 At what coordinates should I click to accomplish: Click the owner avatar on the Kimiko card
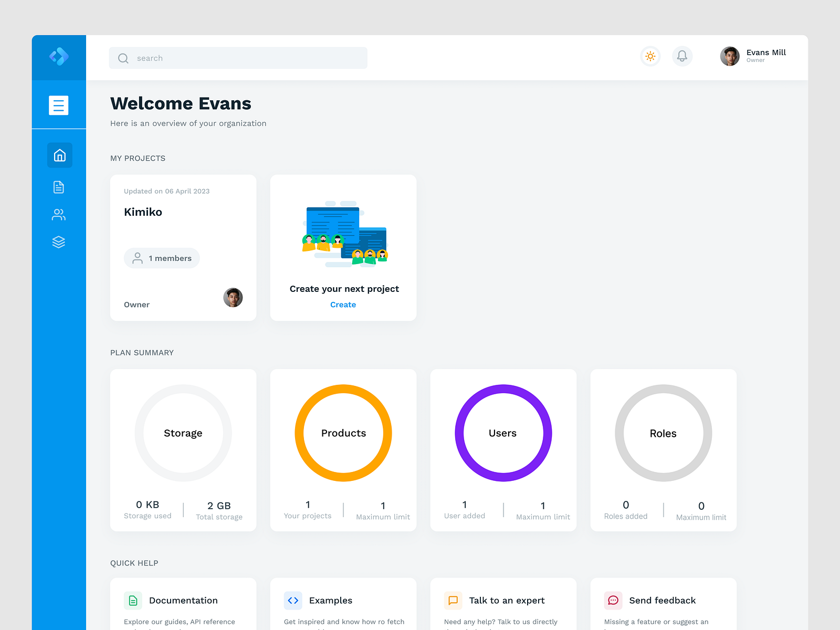click(x=233, y=298)
